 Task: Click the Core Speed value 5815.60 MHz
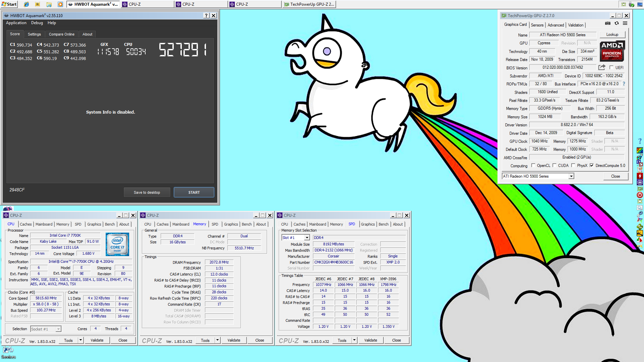tap(46, 298)
